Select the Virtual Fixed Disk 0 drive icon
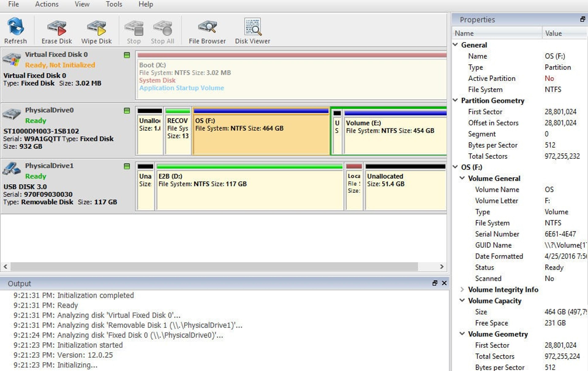 click(11, 59)
